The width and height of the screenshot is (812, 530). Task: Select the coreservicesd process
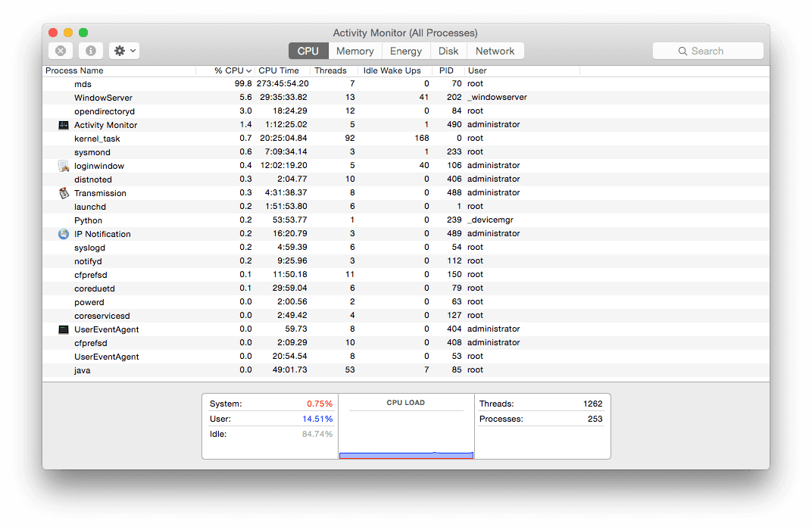click(x=406, y=315)
